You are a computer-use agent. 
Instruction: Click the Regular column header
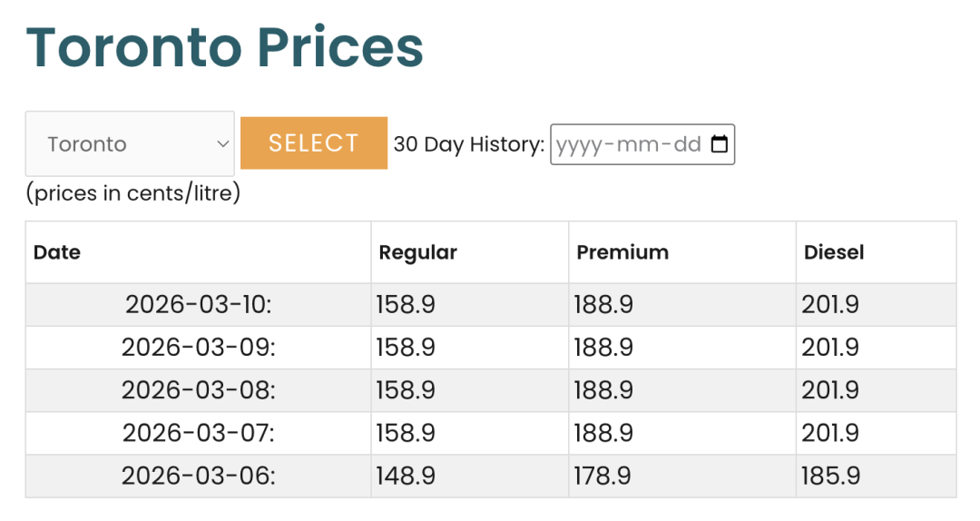pos(417,252)
